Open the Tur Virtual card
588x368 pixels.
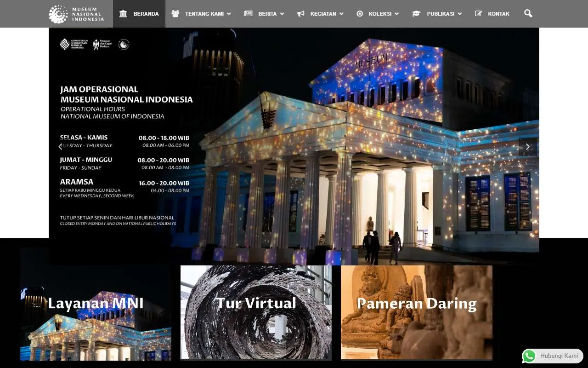tap(256, 312)
